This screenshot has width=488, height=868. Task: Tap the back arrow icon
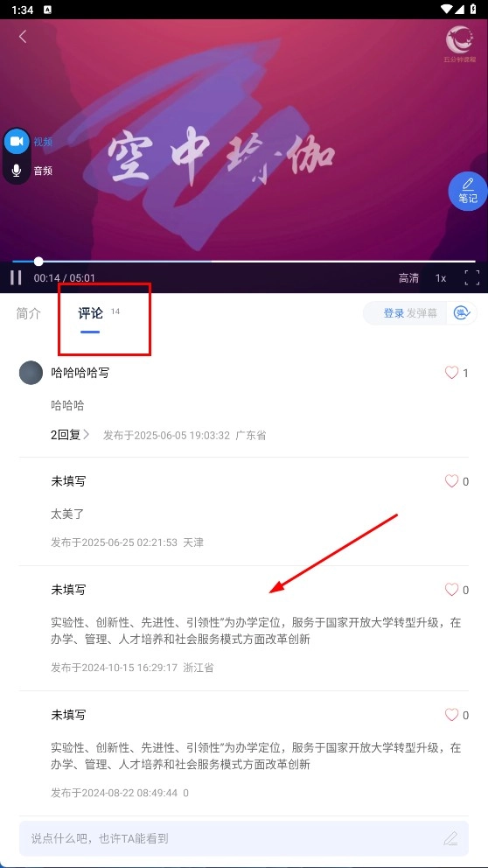coord(23,37)
